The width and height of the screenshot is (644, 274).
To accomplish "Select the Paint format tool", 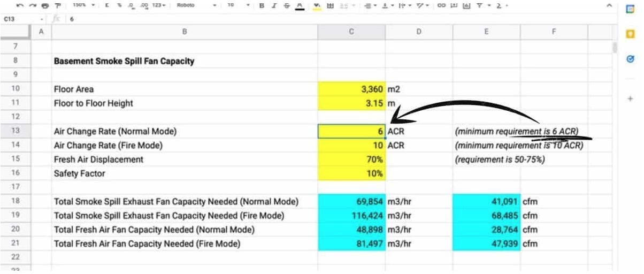I will pos(55,5).
